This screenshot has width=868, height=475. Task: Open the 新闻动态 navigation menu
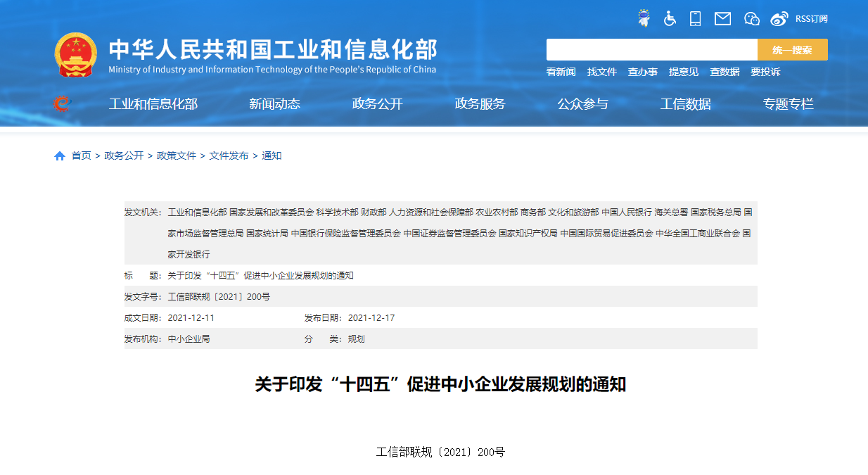tap(274, 104)
